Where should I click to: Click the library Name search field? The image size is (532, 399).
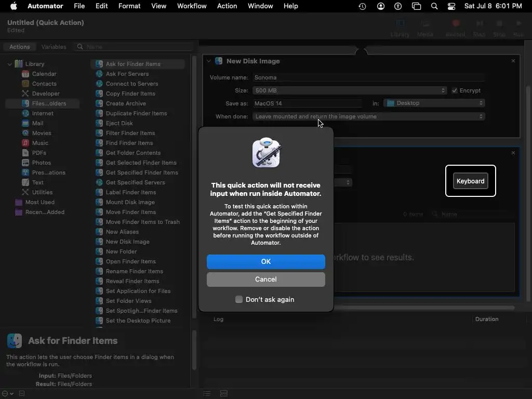coord(134,47)
